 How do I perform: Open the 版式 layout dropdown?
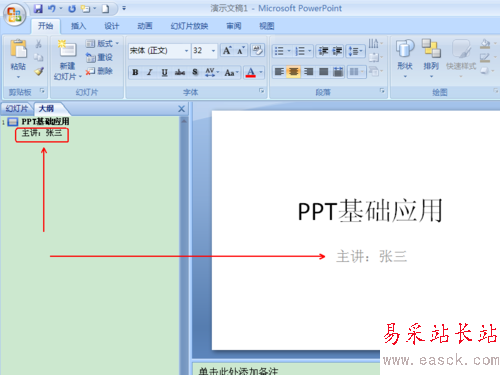click(102, 43)
